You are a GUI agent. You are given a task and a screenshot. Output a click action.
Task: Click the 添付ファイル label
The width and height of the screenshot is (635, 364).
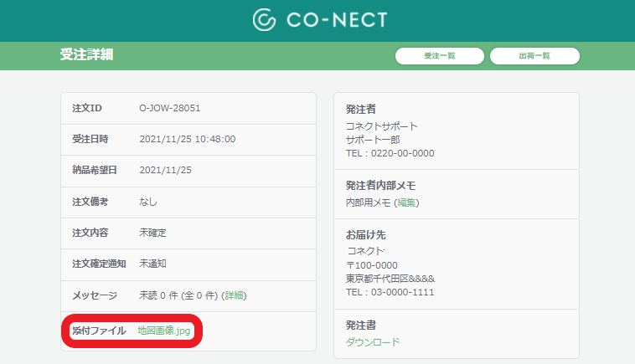click(x=99, y=331)
